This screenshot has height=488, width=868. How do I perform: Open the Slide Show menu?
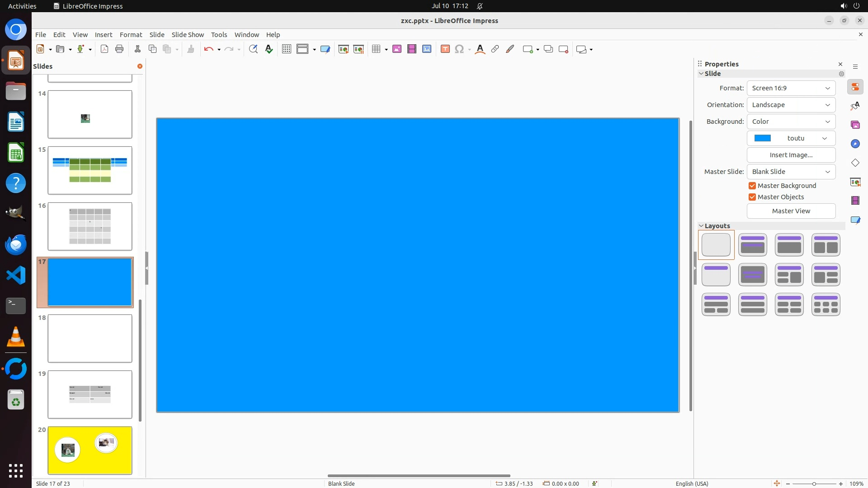(x=188, y=35)
